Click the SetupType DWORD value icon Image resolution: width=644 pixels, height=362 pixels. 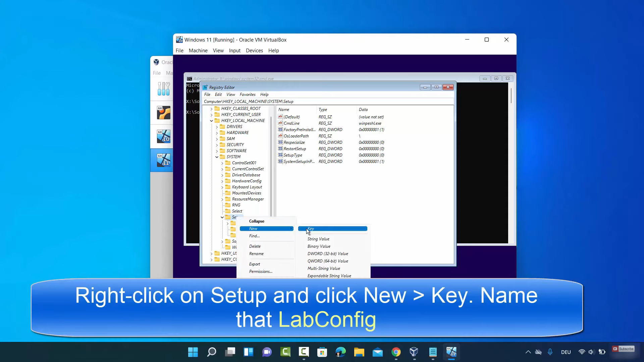point(280,155)
